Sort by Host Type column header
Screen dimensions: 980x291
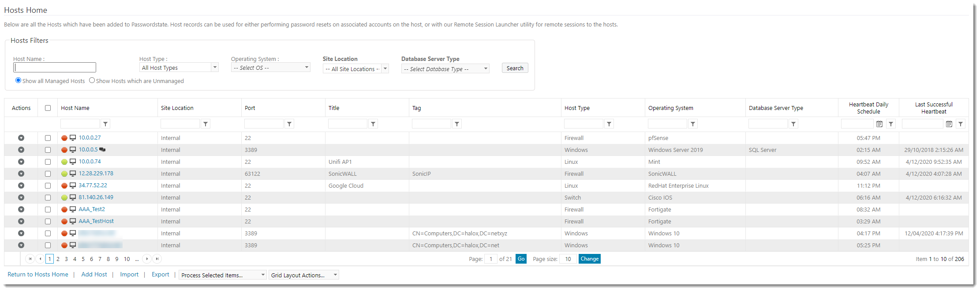coord(577,108)
